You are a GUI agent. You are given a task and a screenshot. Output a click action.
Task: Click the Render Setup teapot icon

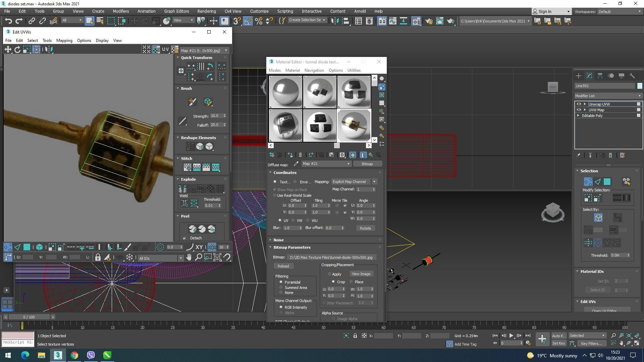[429, 21]
